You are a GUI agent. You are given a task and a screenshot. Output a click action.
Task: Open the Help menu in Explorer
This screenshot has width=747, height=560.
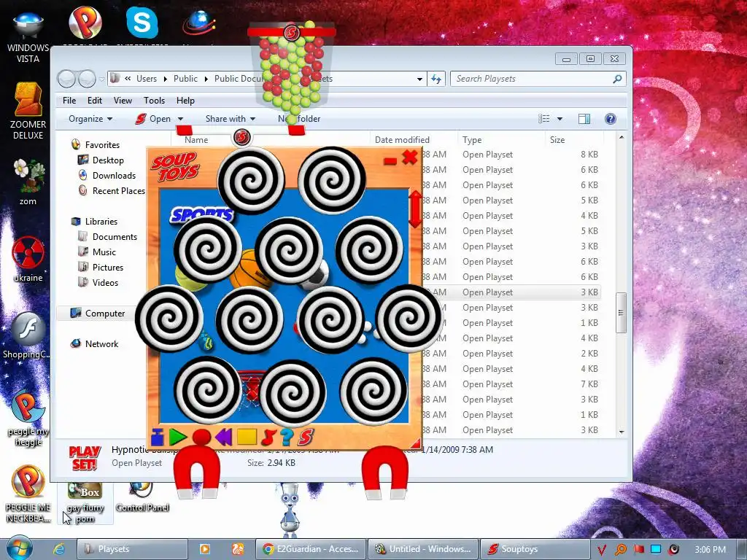(x=185, y=101)
